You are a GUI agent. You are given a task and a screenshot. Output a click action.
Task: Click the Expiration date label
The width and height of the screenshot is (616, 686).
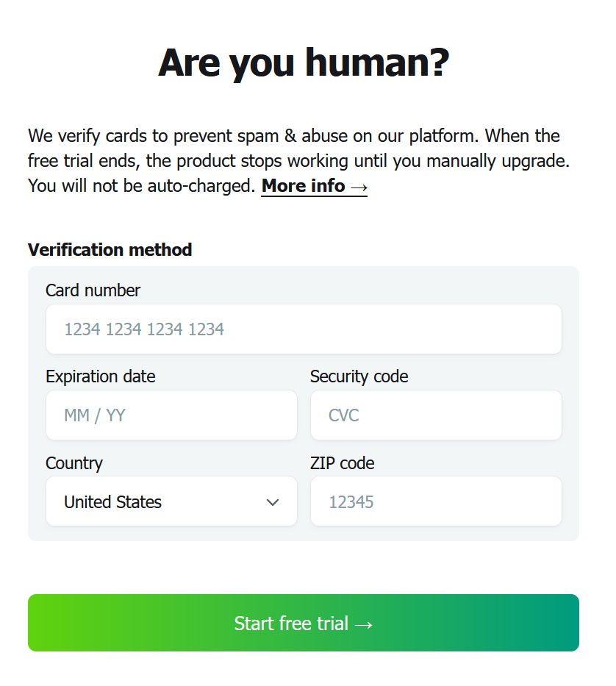(x=101, y=376)
